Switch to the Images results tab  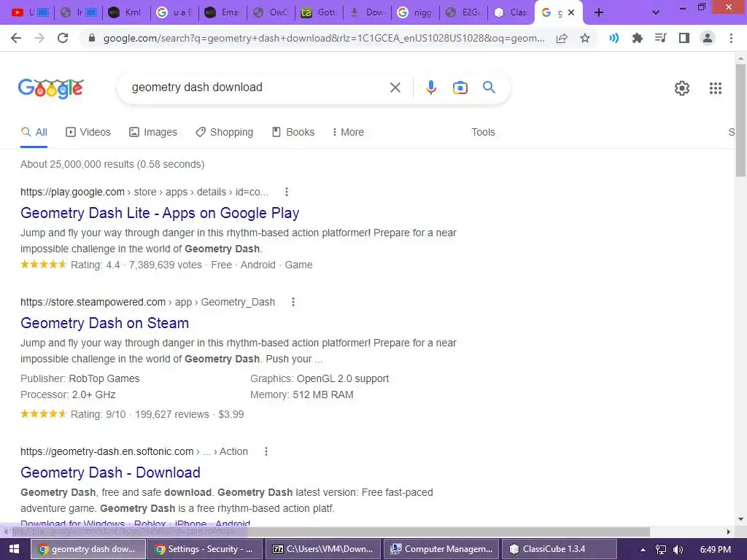[153, 133]
